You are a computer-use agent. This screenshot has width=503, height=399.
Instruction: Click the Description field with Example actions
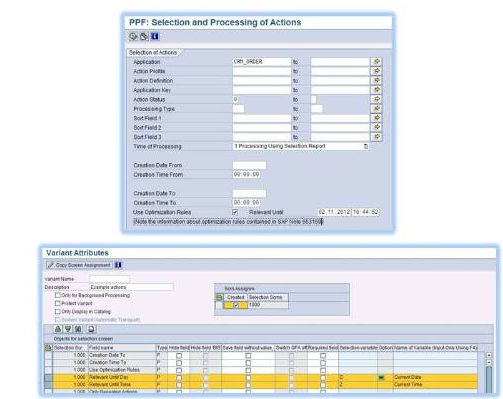coord(132,287)
